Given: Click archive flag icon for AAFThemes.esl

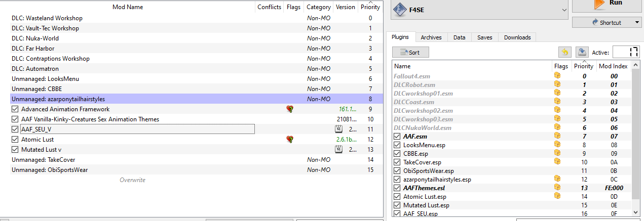Looking at the screenshot, I should [557, 188].
